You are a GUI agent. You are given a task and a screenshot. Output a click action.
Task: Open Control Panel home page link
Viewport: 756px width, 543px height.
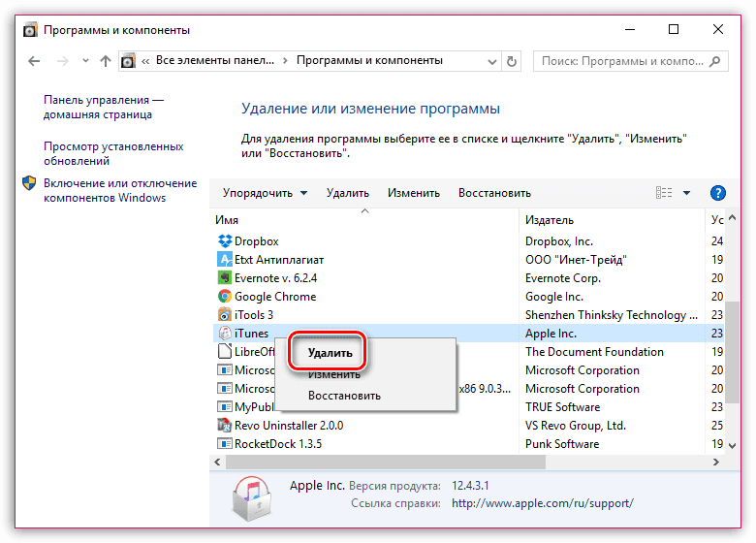point(104,107)
